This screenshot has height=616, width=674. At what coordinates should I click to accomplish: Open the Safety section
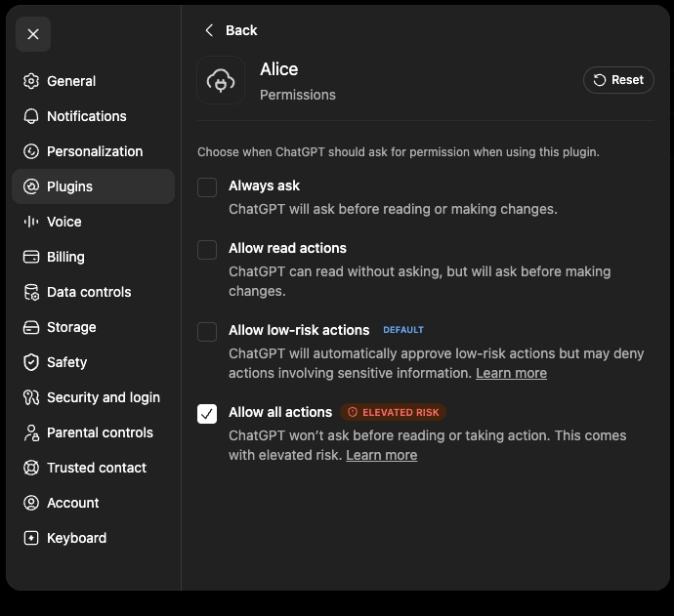click(x=93, y=362)
